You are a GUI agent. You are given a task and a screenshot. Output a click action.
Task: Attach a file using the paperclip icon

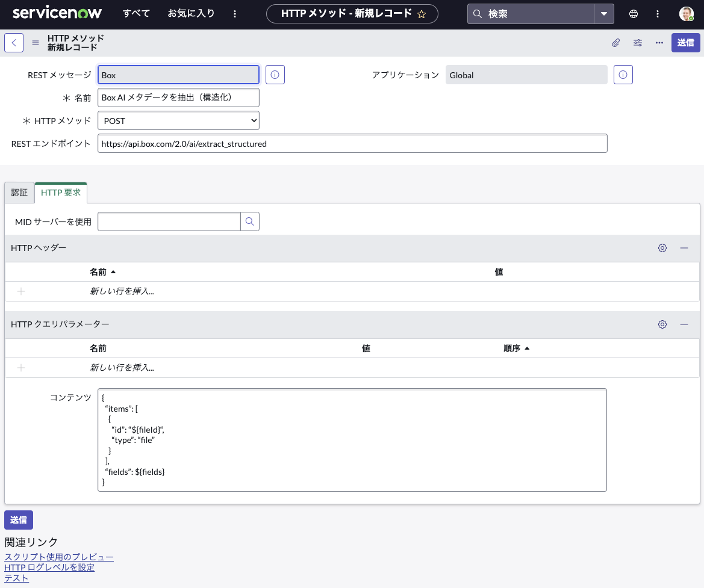[615, 43]
